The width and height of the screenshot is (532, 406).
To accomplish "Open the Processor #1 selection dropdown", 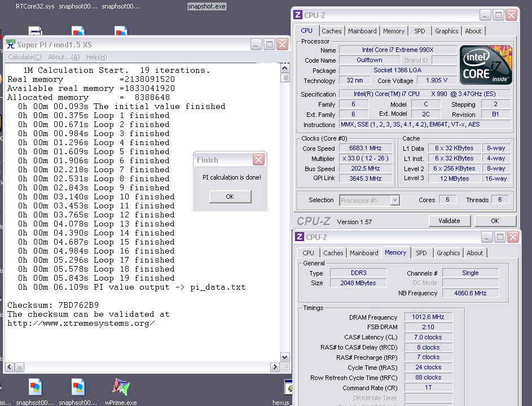I will pyautogui.click(x=394, y=200).
